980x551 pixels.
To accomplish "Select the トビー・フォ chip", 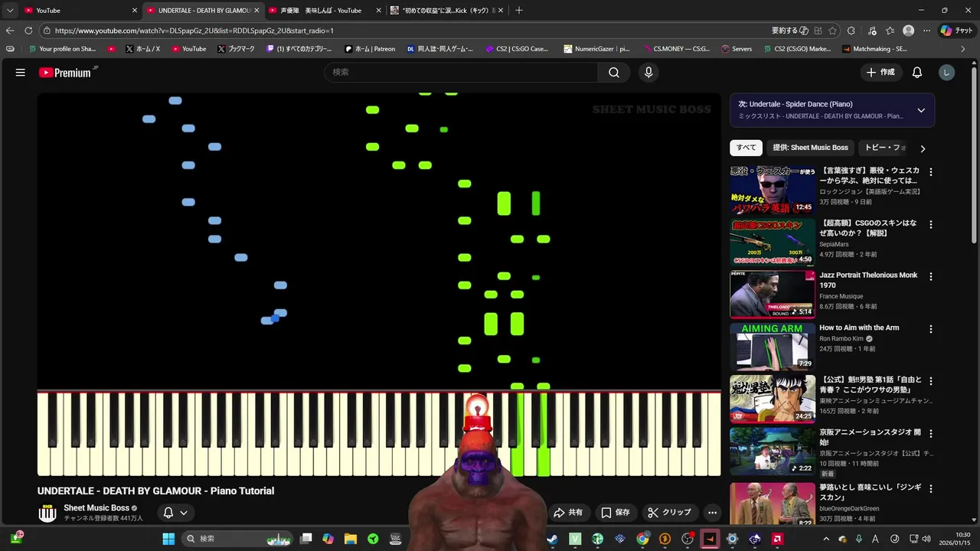I will [x=884, y=148].
